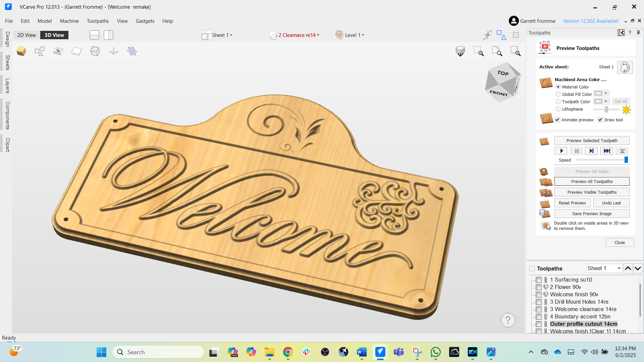Viewport: 644px width, 362px height.
Task: Click the preview Speed slider handle
Action: click(x=626, y=160)
